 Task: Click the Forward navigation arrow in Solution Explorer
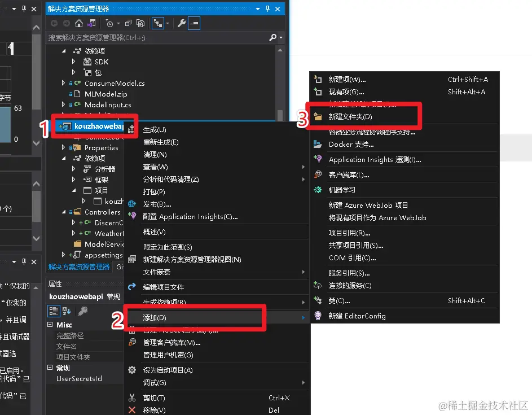click(x=67, y=24)
